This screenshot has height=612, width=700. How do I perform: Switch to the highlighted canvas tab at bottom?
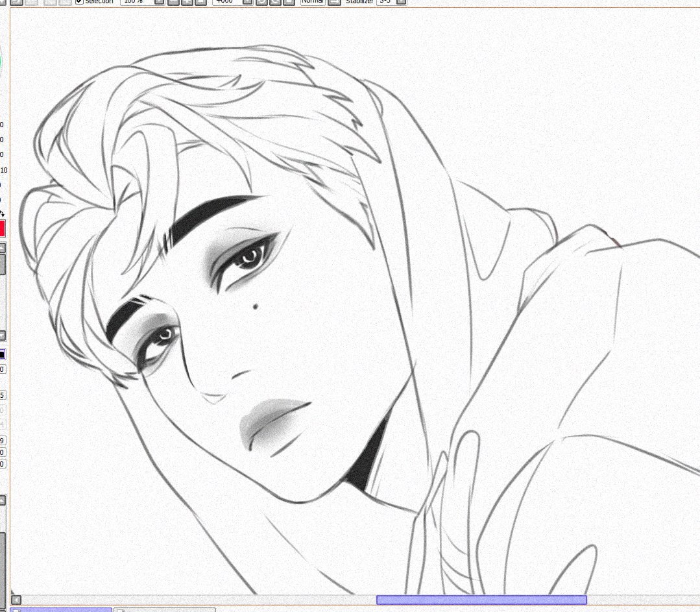tap(58, 609)
